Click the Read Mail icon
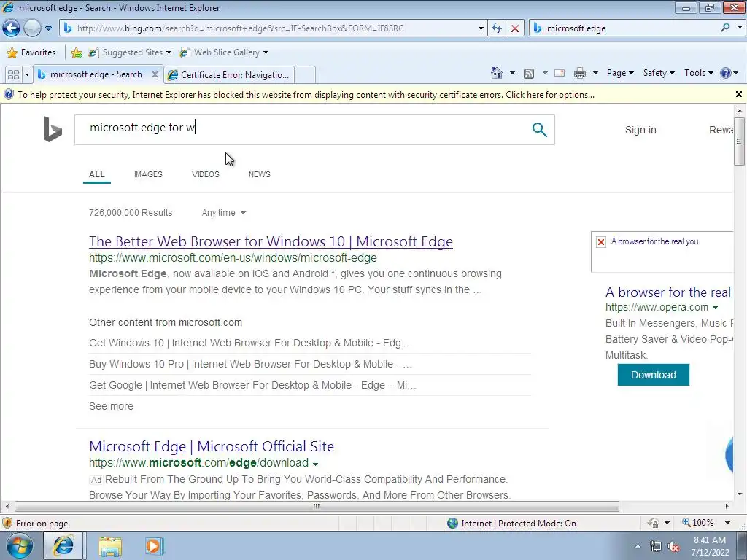The image size is (747, 560). [x=560, y=73]
